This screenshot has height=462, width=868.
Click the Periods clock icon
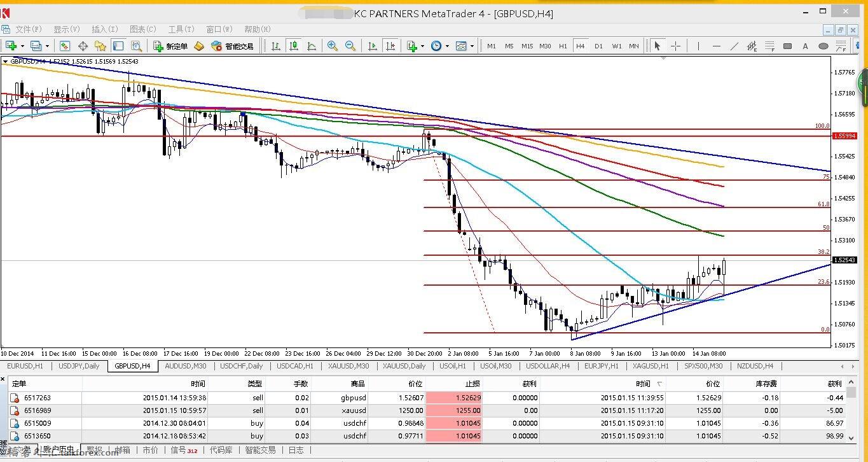pyautogui.click(x=436, y=46)
